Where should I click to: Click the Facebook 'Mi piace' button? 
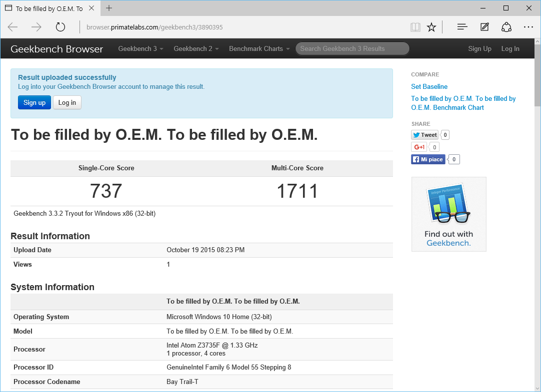tap(428, 159)
